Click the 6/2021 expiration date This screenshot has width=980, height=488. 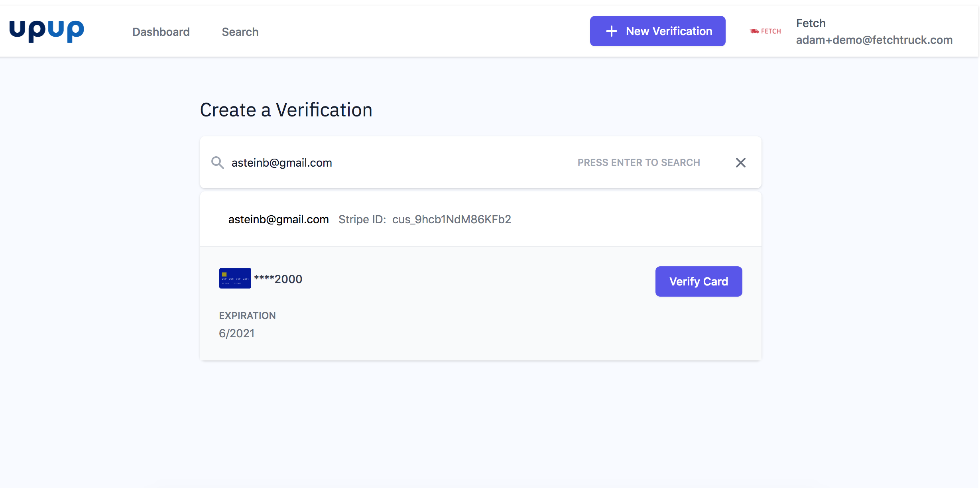(236, 333)
